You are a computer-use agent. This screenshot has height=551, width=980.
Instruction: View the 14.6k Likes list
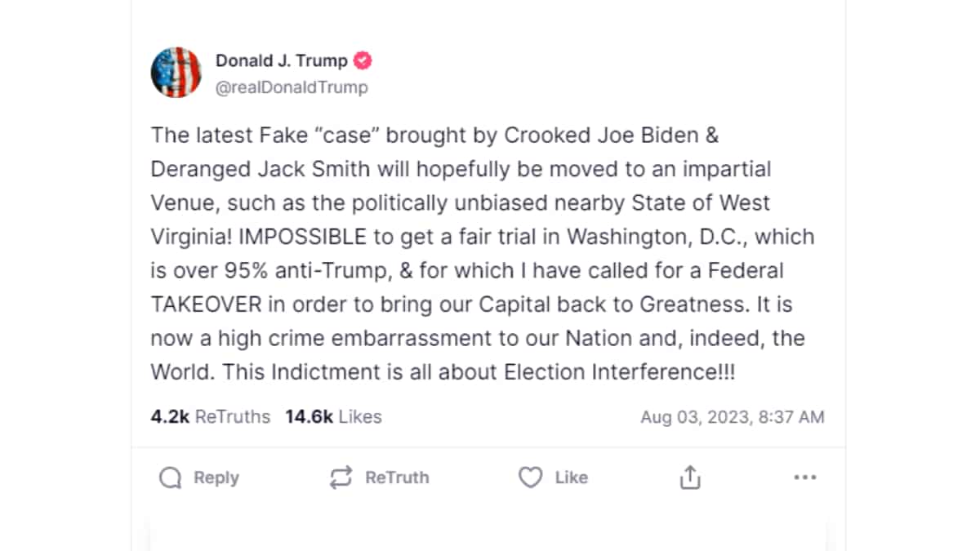(334, 416)
